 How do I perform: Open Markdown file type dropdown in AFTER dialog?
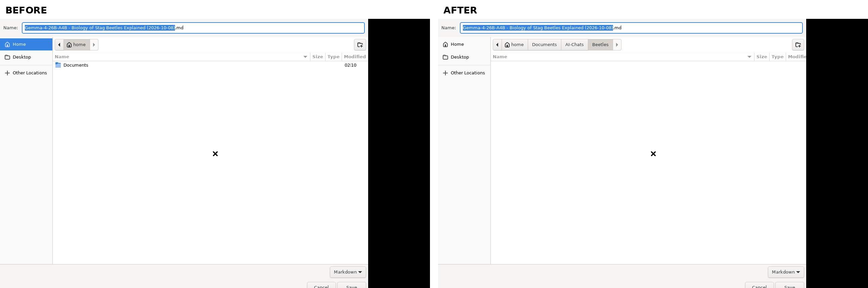point(786,272)
